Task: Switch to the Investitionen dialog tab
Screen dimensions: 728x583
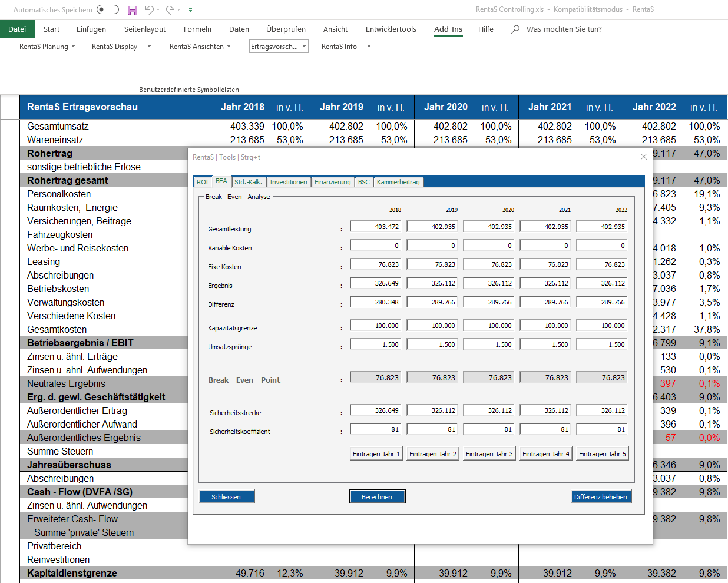Action: [x=289, y=182]
